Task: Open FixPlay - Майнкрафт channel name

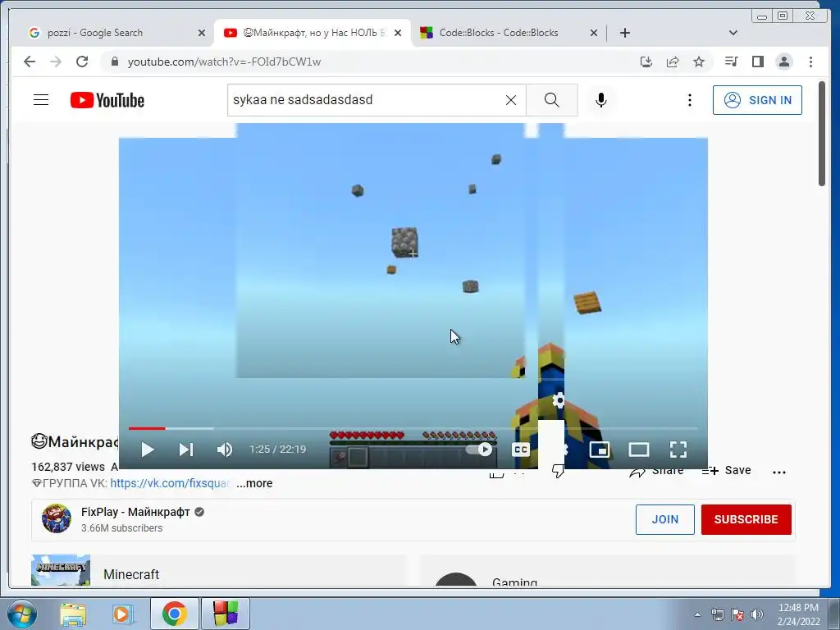Action: [x=135, y=512]
